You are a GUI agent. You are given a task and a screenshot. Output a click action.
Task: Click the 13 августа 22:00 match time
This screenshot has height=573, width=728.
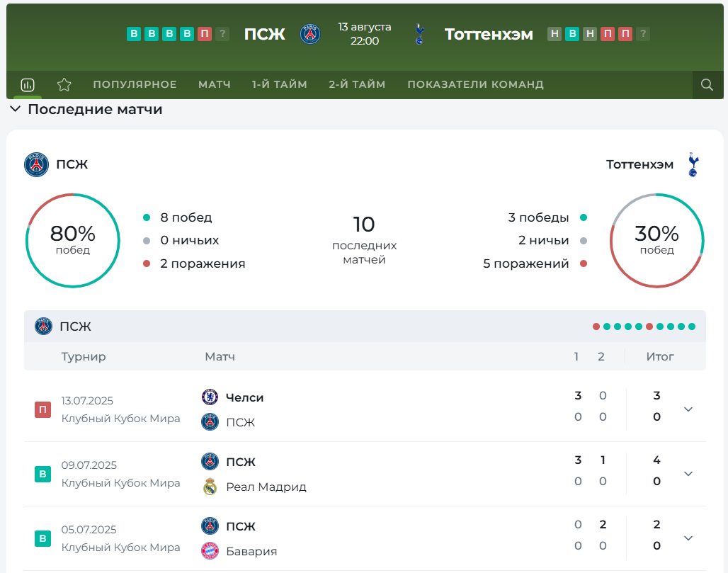(365, 34)
